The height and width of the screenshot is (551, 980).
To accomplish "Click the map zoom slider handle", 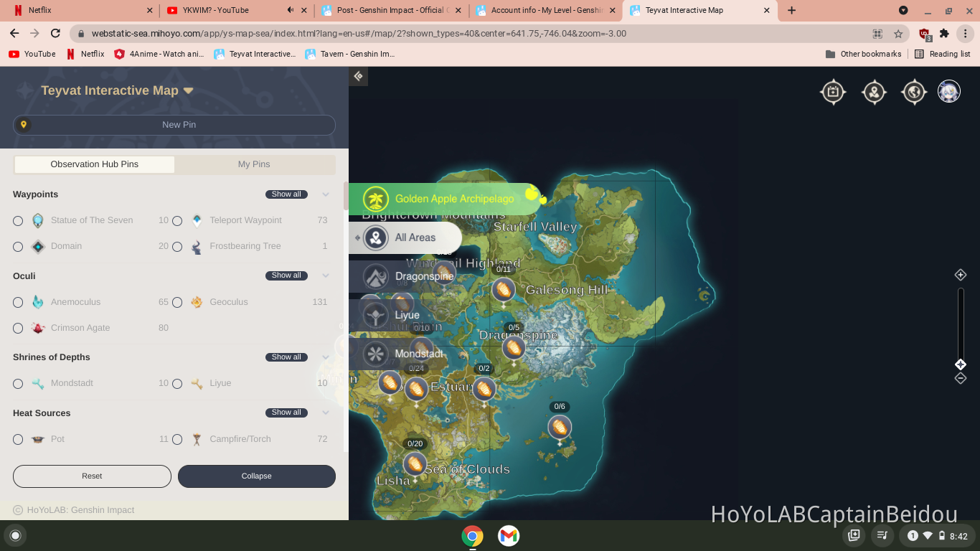I will (961, 364).
